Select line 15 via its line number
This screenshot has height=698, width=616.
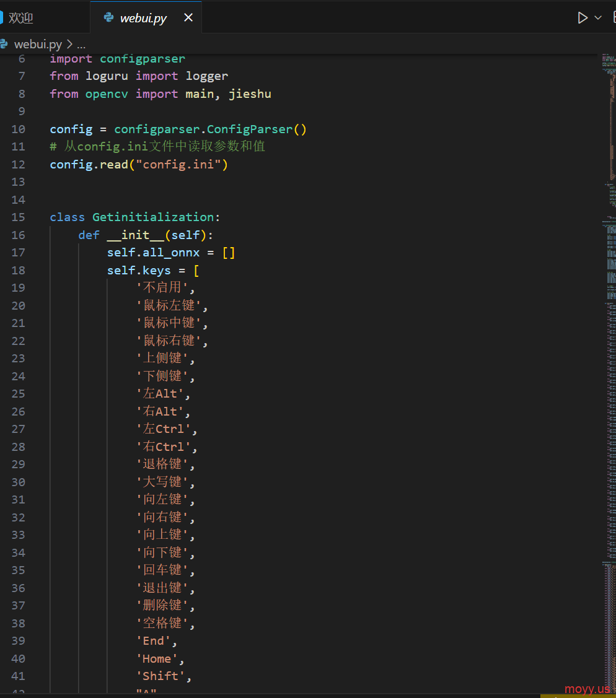(x=19, y=217)
